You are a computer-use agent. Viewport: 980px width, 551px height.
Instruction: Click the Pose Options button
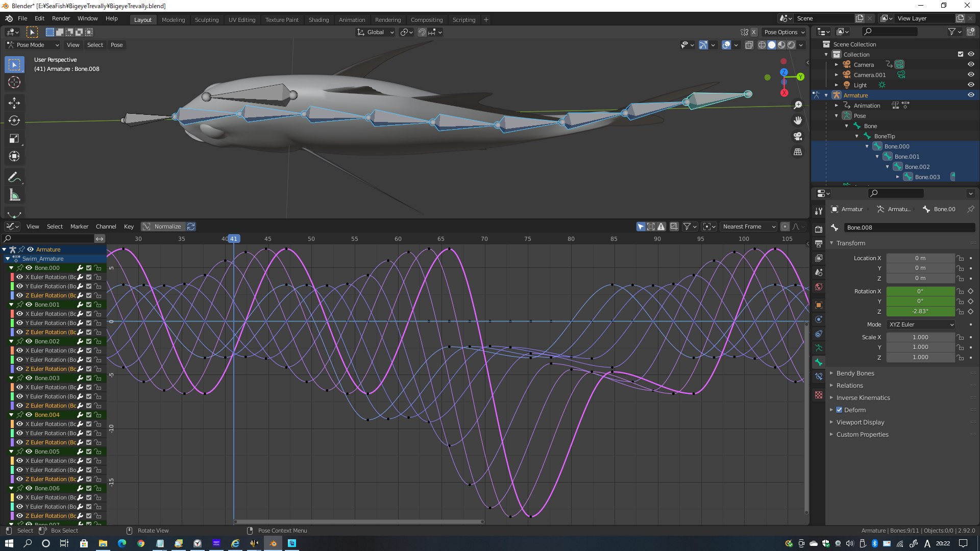click(784, 32)
